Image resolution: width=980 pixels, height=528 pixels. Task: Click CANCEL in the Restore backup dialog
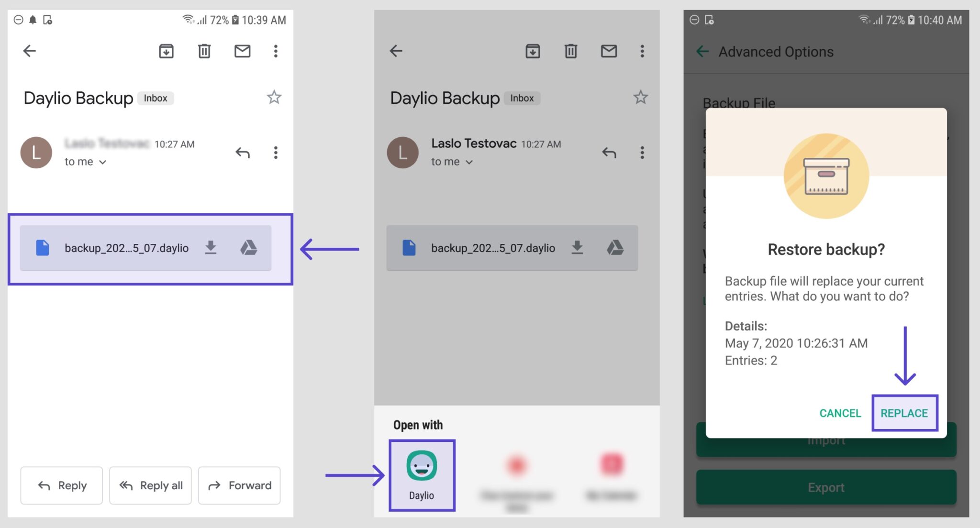[x=840, y=413]
